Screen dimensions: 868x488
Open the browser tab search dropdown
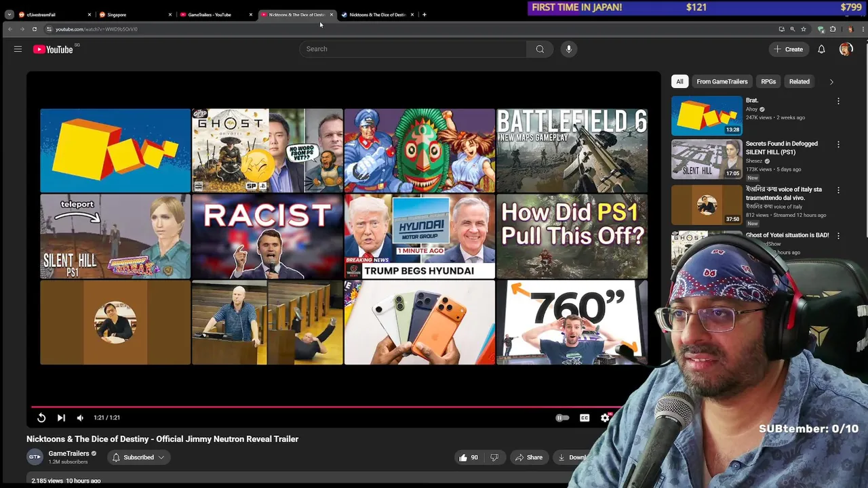[9, 14]
